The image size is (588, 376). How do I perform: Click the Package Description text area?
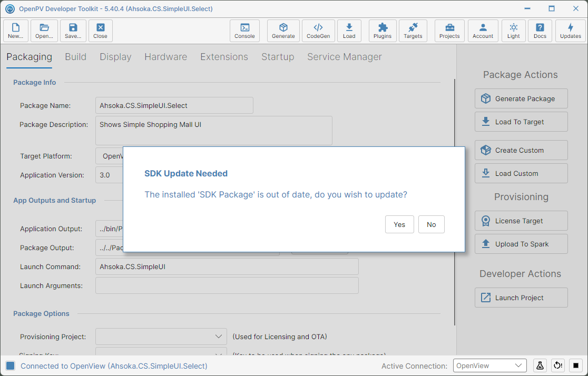click(x=214, y=131)
